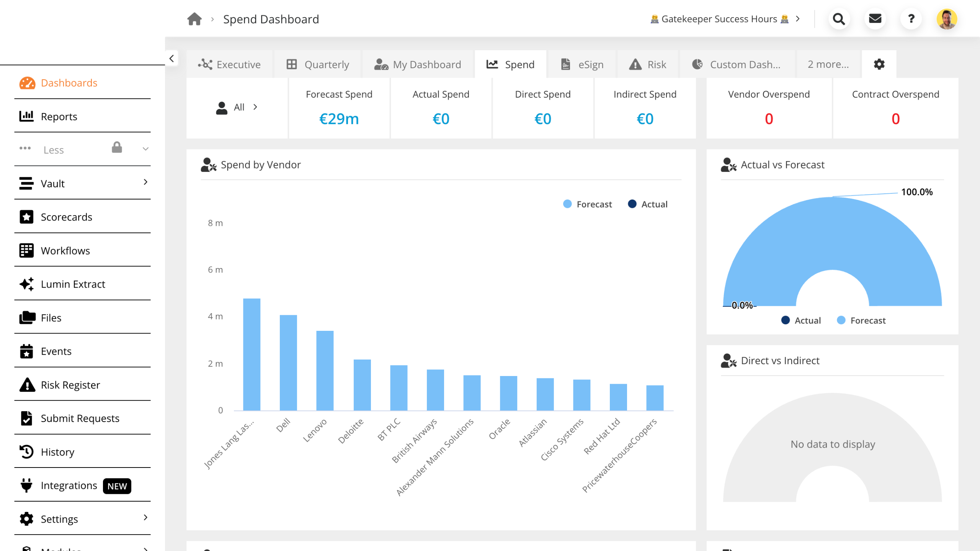Switch to the Executive dashboard tab

[x=229, y=64]
